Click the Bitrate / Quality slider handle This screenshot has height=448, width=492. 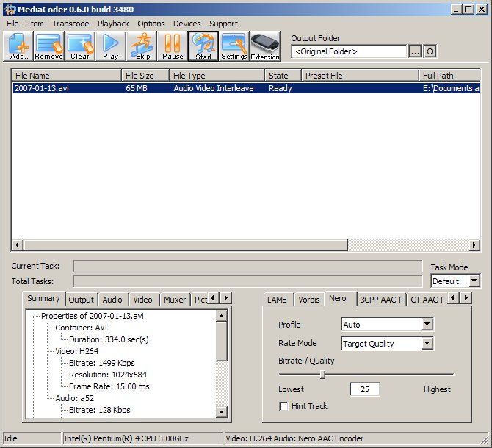click(x=322, y=375)
